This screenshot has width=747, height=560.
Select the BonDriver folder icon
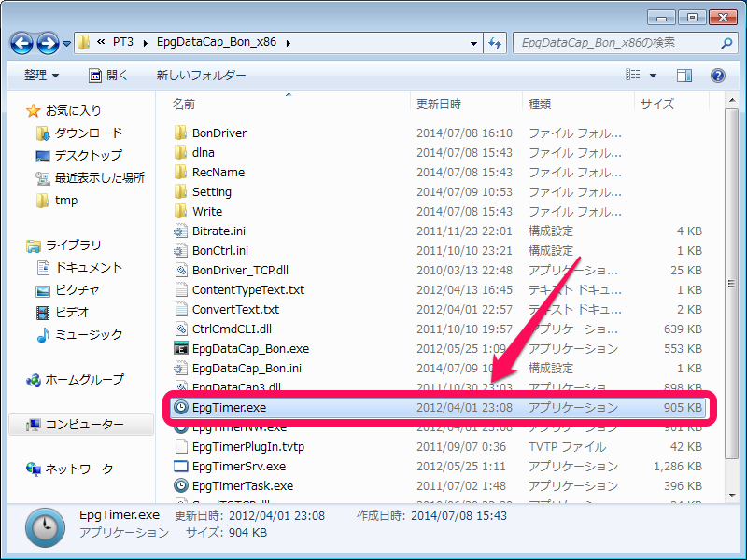(x=180, y=133)
